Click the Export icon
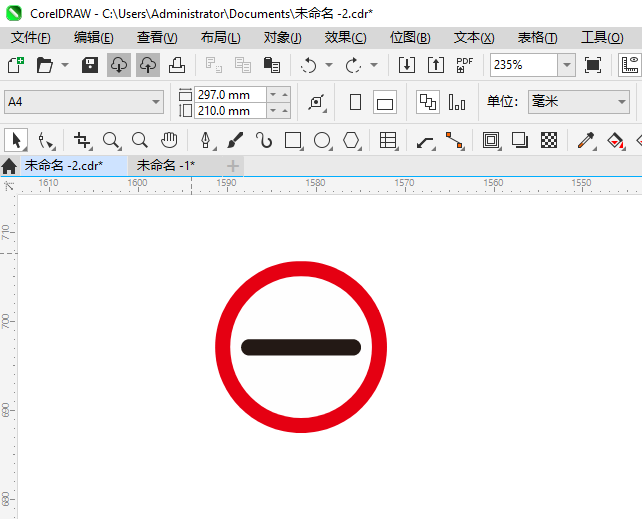Screen dimensions: 642x519 (x=436, y=65)
